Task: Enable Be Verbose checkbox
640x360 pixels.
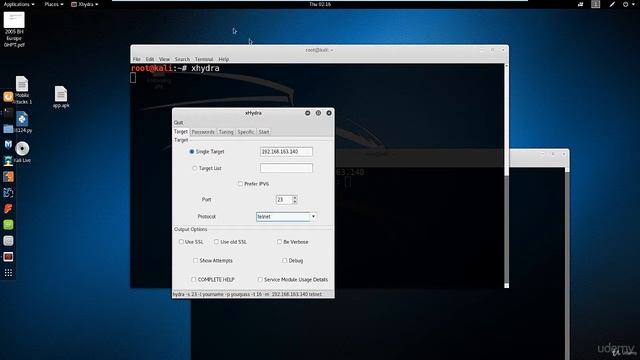Action: pyautogui.click(x=279, y=242)
